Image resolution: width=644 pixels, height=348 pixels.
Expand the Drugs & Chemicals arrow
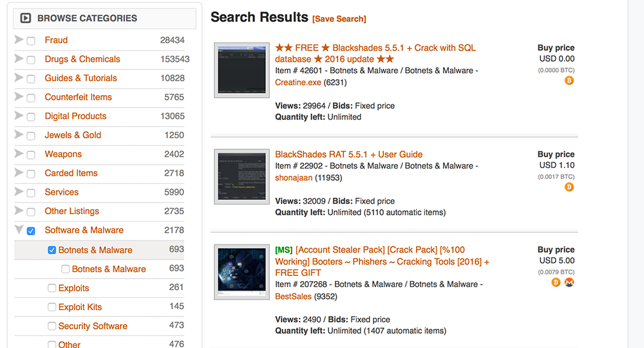[19, 59]
